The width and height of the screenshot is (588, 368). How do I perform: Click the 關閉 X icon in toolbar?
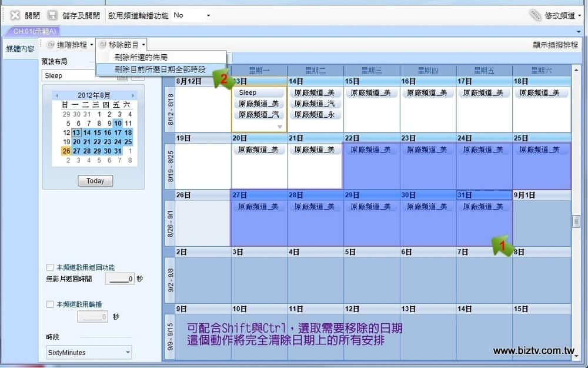click(x=15, y=15)
